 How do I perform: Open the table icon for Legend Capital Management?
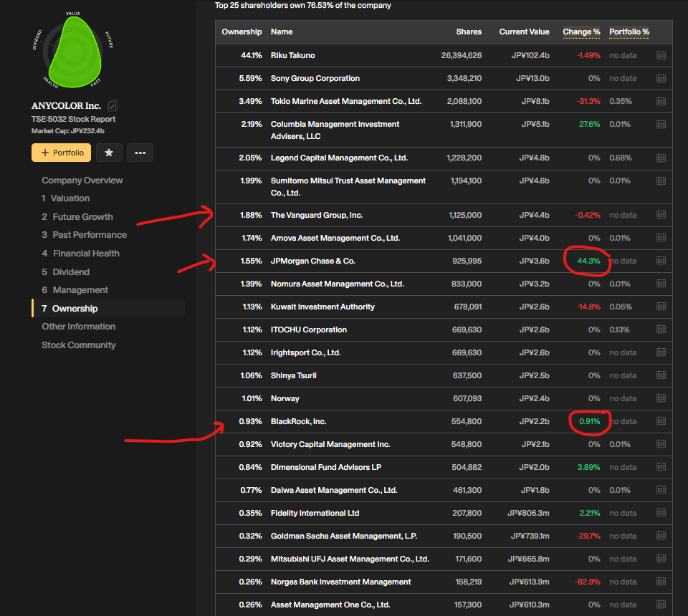point(661,158)
